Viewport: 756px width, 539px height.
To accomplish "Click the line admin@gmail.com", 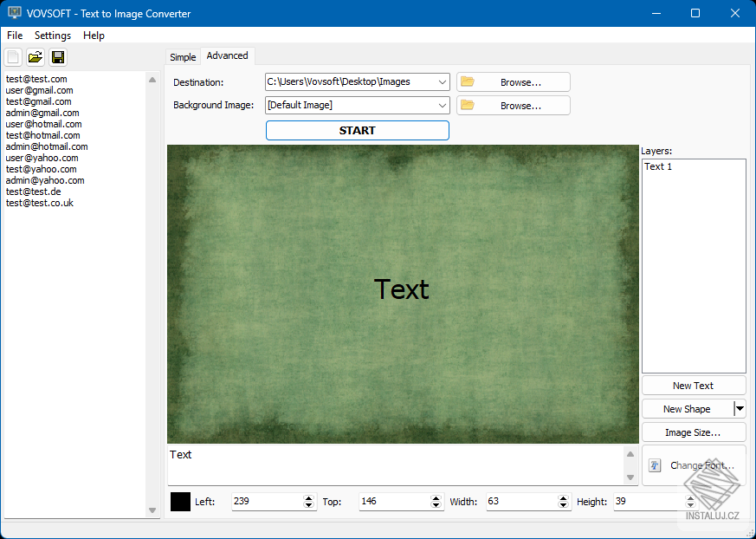I will (42, 113).
